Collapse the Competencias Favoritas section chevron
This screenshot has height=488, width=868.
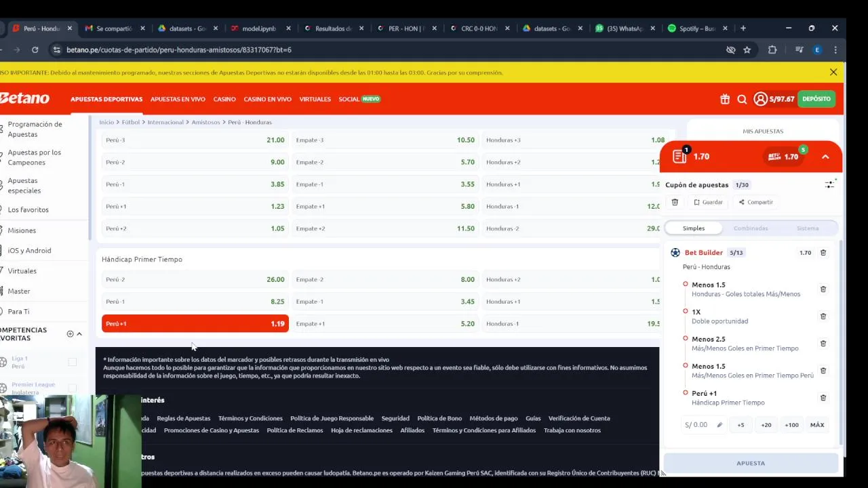[x=79, y=334]
